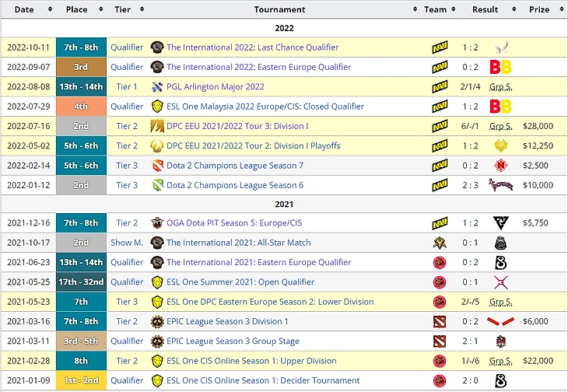The height and width of the screenshot is (392, 568).
Task: Click the BetBoom opponent logo in the ESL One Malaysia 2022 row
Action: pos(500,106)
